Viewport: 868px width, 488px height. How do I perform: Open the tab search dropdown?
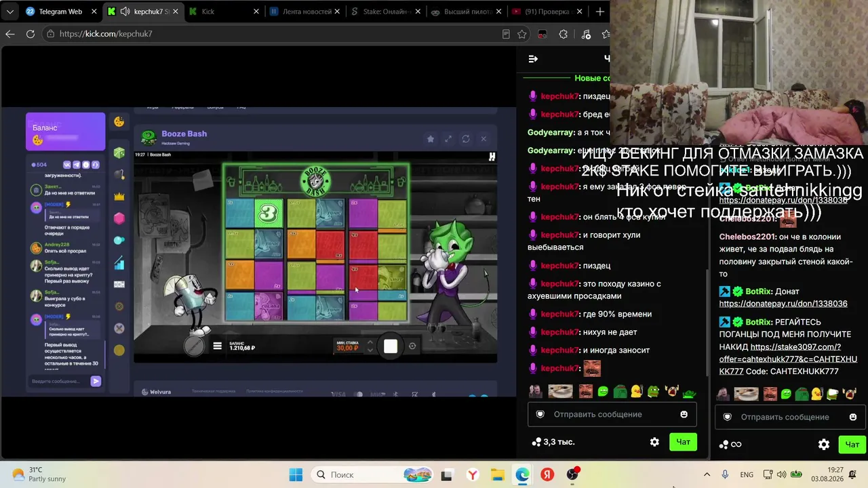click(x=10, y=12)
